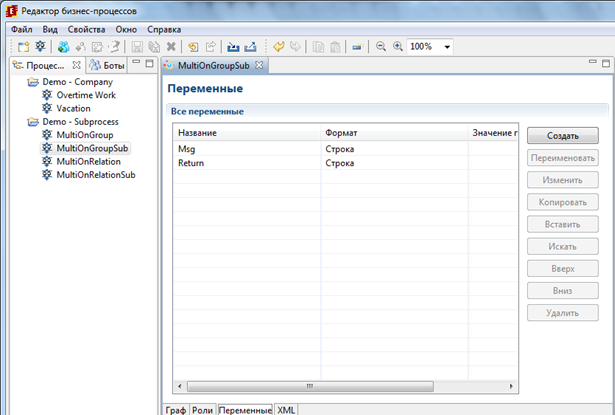Switch to the XML bottom tab

click(x=286, y=410)
